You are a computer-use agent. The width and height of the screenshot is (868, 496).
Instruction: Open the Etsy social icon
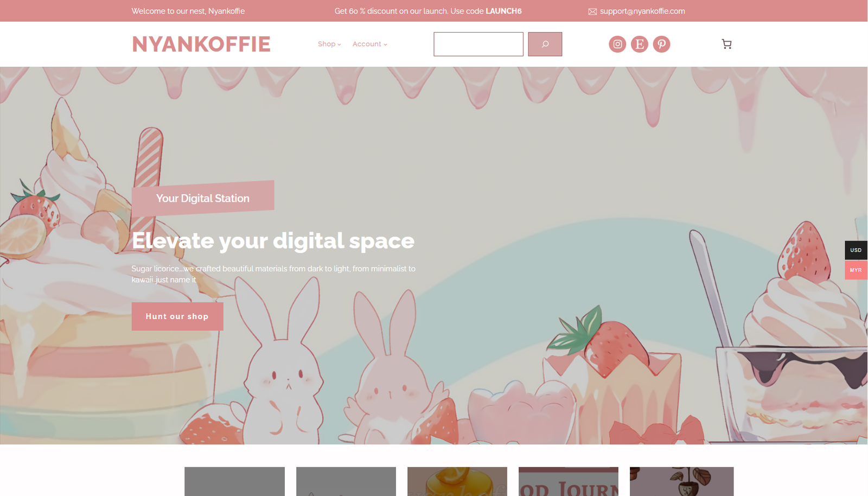coord(640,44)
